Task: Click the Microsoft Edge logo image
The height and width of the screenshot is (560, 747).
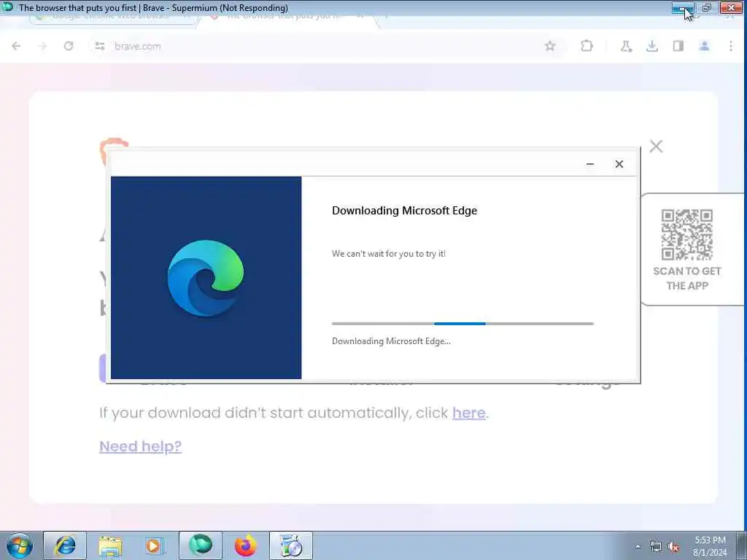Action: (x=206, y=278)
